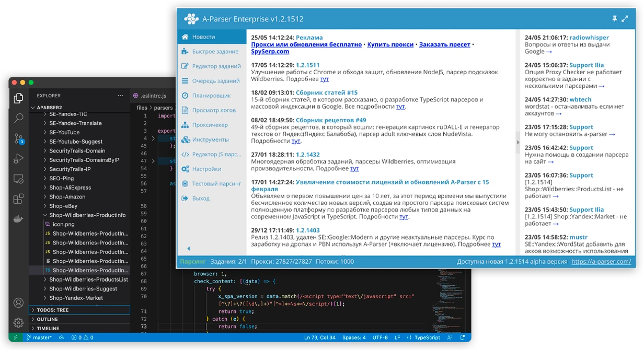Open the Заказать пресет link
Screen dimensions: 644x350
click(445, 45)
